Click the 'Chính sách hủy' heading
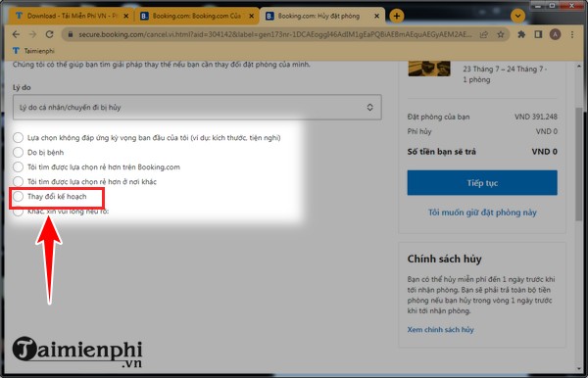Screen dimensions: 588x378 tap(444, 259)
